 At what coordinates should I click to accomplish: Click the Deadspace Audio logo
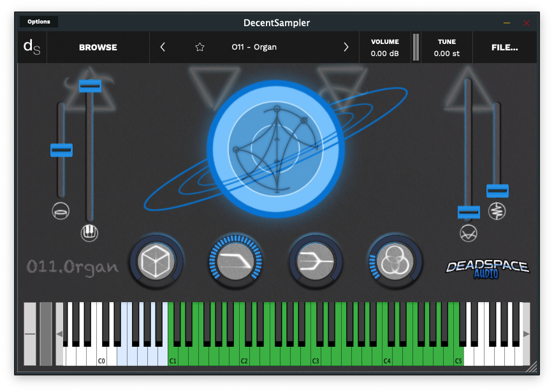[488, 270]
